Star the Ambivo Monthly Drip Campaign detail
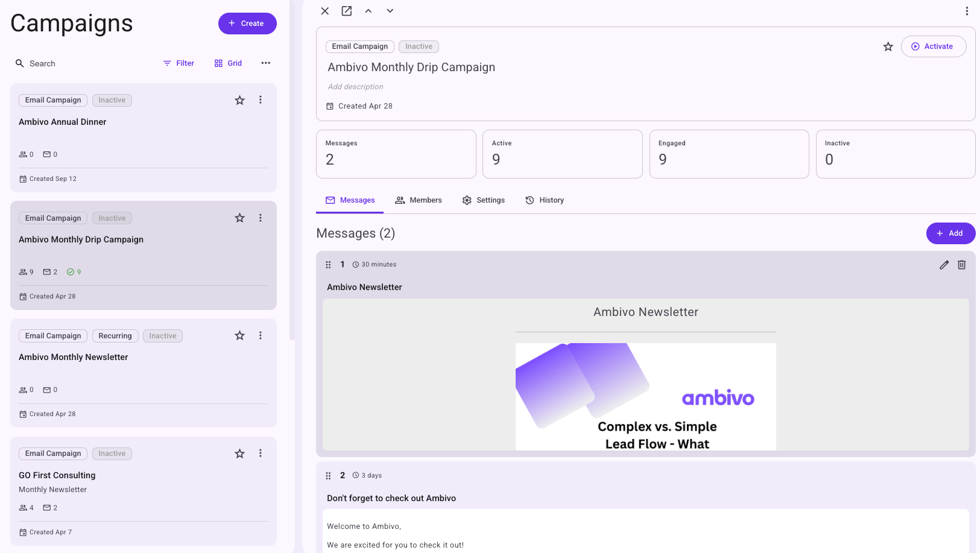Image resolution: width=980 pixels, height=553 pixels. click(888, 46)
